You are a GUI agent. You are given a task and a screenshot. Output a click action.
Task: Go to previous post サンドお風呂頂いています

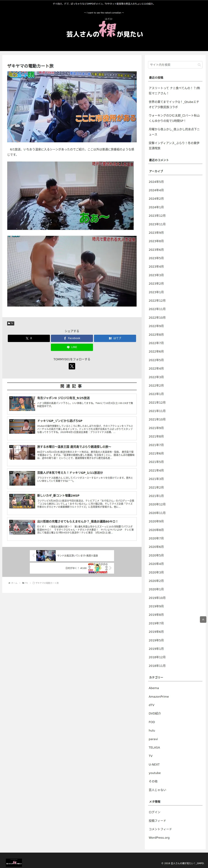click(x=72, y=556)
